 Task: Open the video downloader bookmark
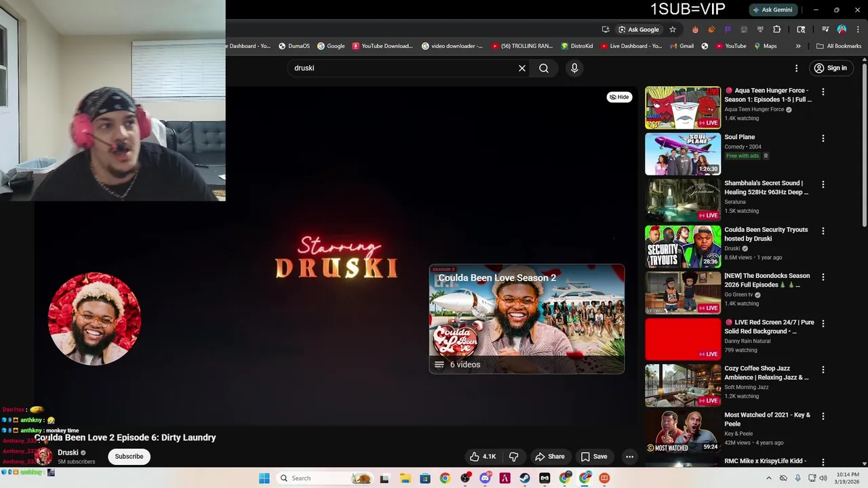(452, 46)
